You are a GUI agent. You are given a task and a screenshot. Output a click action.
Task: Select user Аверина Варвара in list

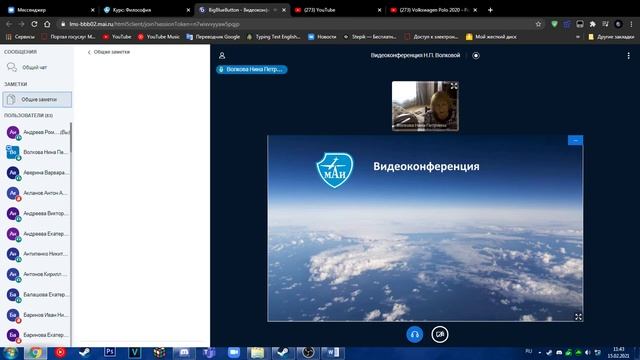pyautogui.click(x=37, y=173)
